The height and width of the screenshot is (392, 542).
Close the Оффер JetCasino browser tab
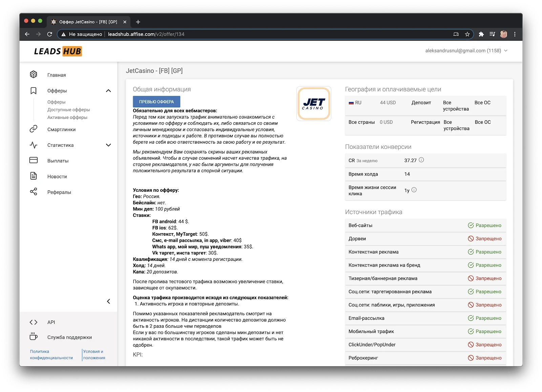coord(125,22)
